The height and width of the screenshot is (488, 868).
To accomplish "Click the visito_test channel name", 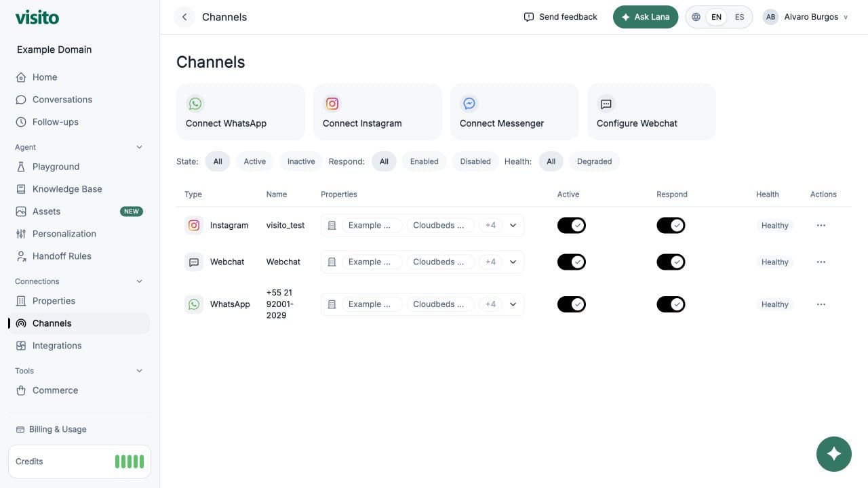I will point(285,225).
